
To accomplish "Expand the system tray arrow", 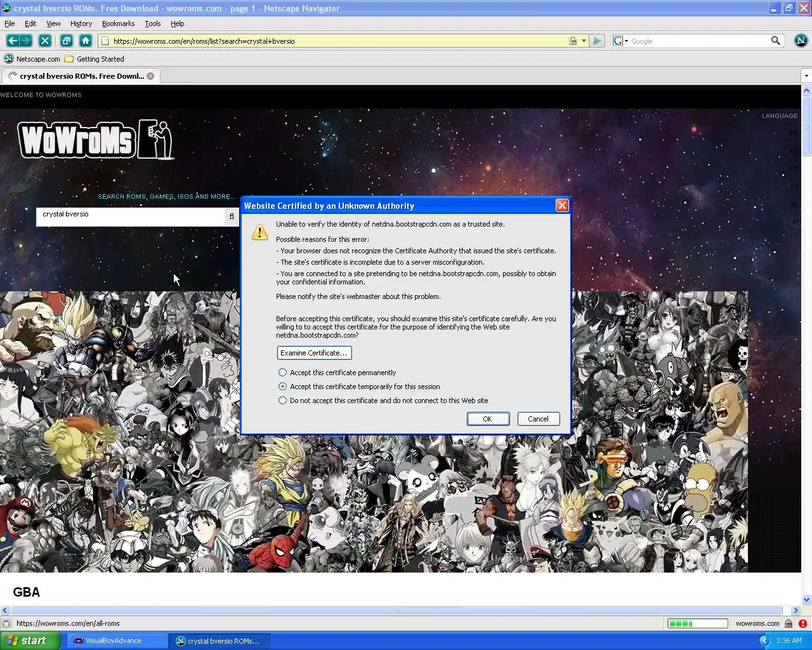I will click(764, 640).
